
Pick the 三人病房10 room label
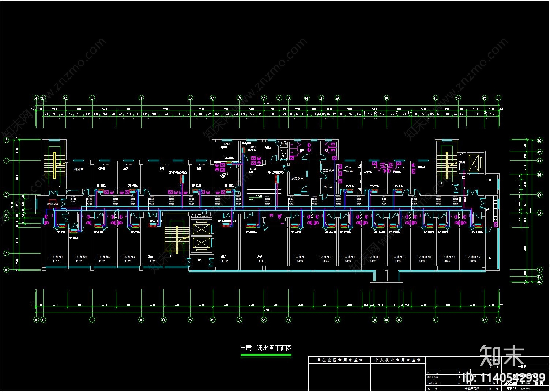click(423, 257)
